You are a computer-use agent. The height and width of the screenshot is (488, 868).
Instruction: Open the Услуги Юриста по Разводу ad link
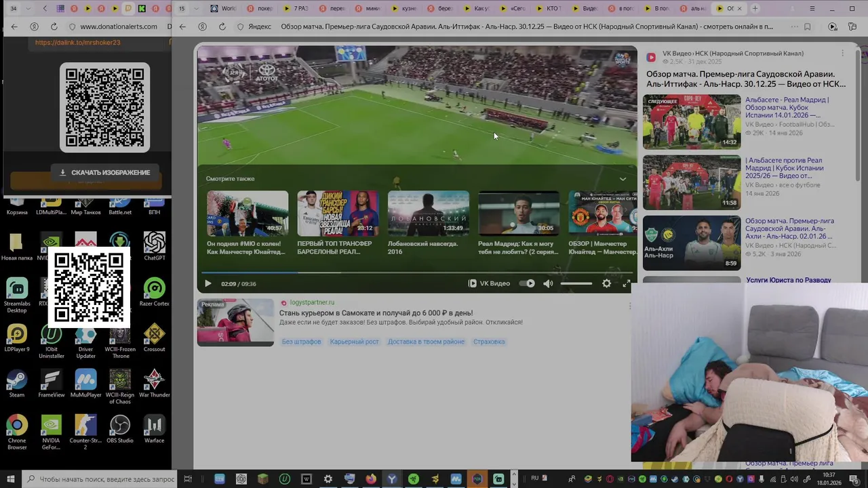point(788,280)
